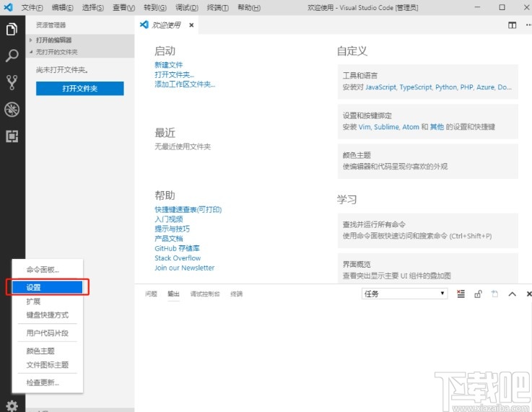
Task: Open the 帮助(H) menu
Action: pyautogui.click(x=249, y=7)
